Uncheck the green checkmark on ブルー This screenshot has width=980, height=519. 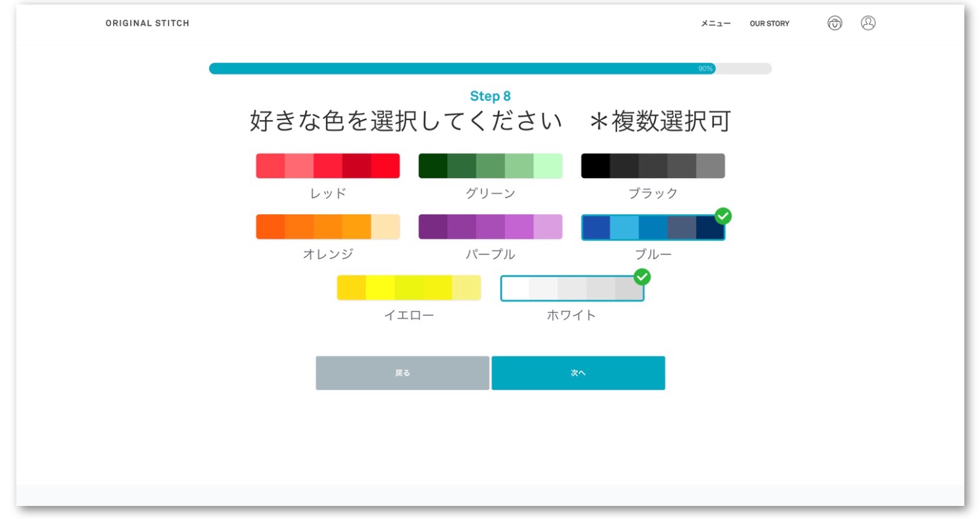(723, 216)
